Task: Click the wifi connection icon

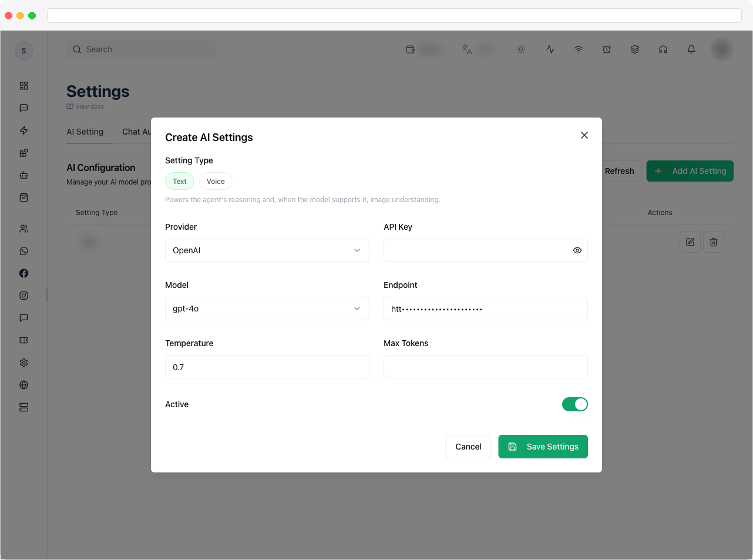Action: [579, 49]
